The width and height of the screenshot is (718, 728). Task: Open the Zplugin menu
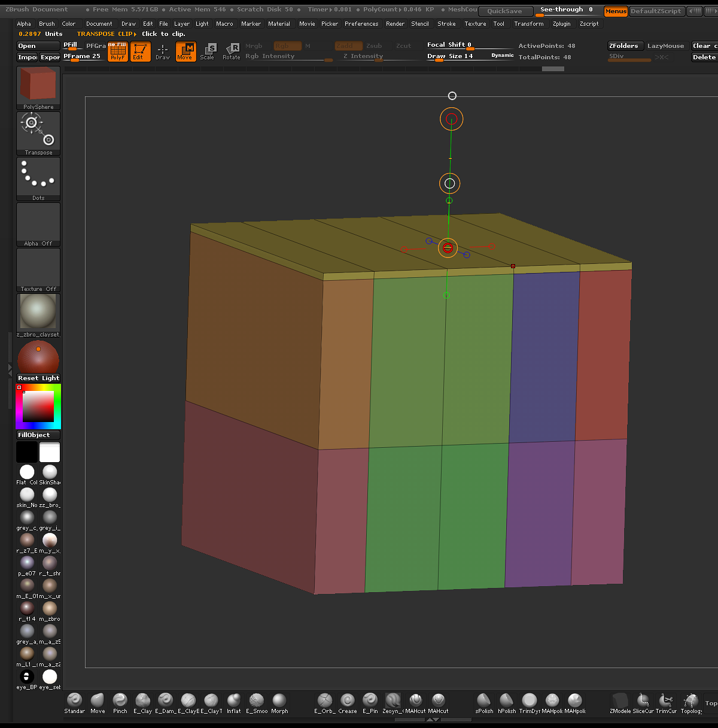tap(562, 24)
